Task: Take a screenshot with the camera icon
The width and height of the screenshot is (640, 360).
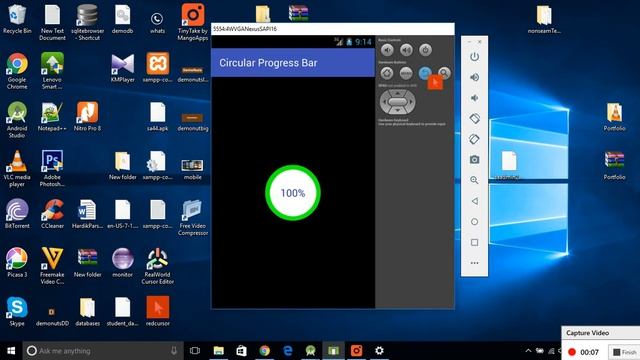Action: 474,160
